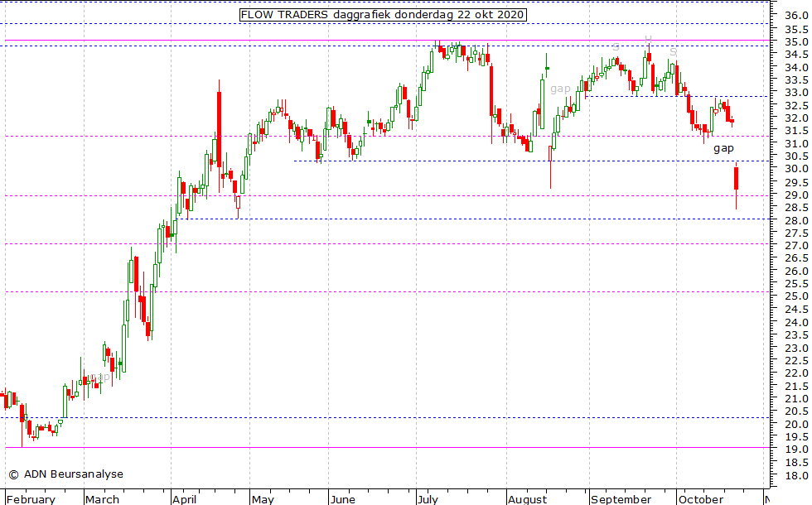The width and height of the screenshot is (812, 505).
Task: Click the September month label
Action: pyautogui.click(x=621, y=499)
